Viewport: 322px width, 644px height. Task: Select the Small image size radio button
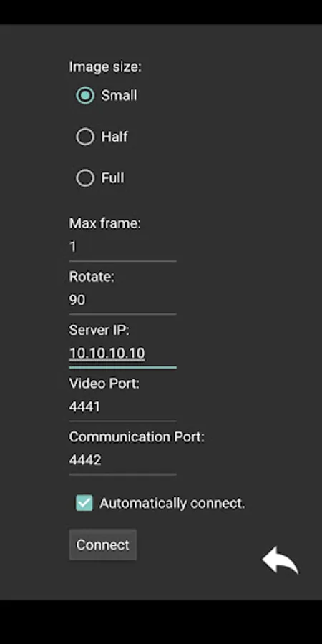pos(85,95)
